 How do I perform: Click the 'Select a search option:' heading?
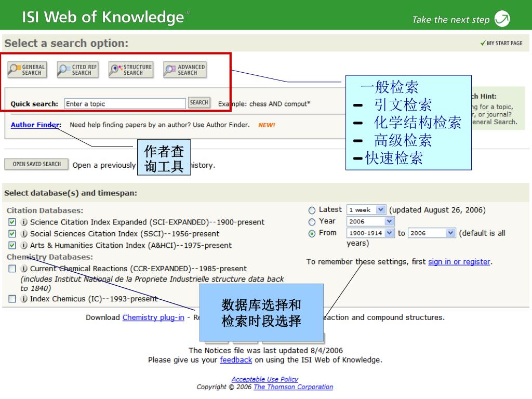tap(66, 43)
